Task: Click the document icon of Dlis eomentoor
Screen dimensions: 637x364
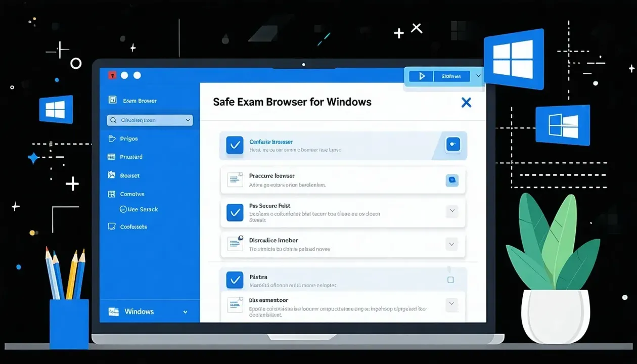Action: 235,304
